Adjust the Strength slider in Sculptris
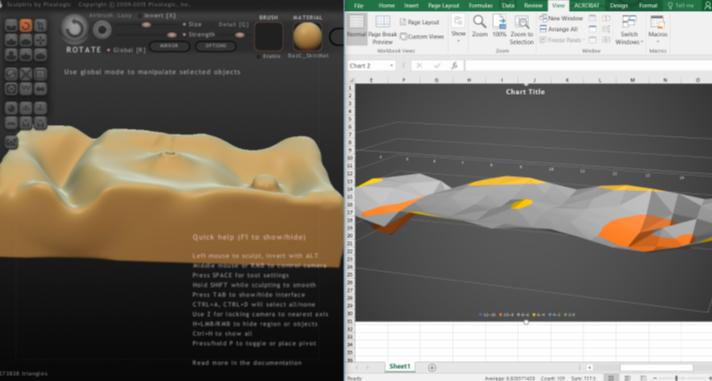Viewport: 712px width, 381px height. coord(171,35)
